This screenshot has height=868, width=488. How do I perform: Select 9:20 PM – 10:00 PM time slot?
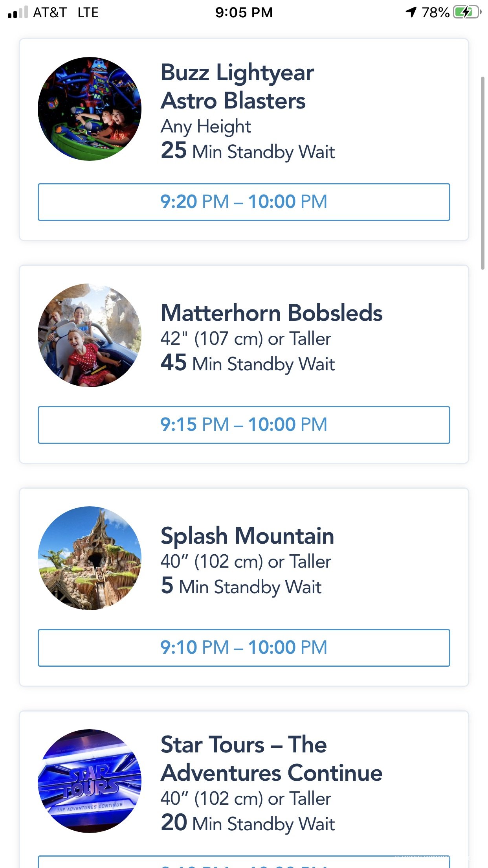244,202
